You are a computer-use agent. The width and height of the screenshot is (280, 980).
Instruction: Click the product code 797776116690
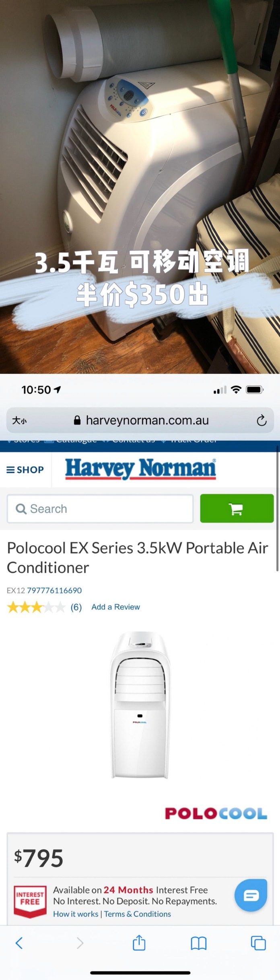pos(54,590)
